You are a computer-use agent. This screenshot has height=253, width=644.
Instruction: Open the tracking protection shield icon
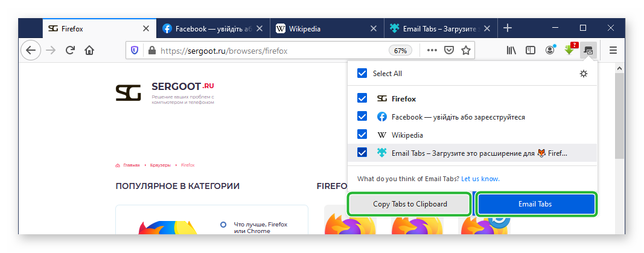[x=135, y=51]
